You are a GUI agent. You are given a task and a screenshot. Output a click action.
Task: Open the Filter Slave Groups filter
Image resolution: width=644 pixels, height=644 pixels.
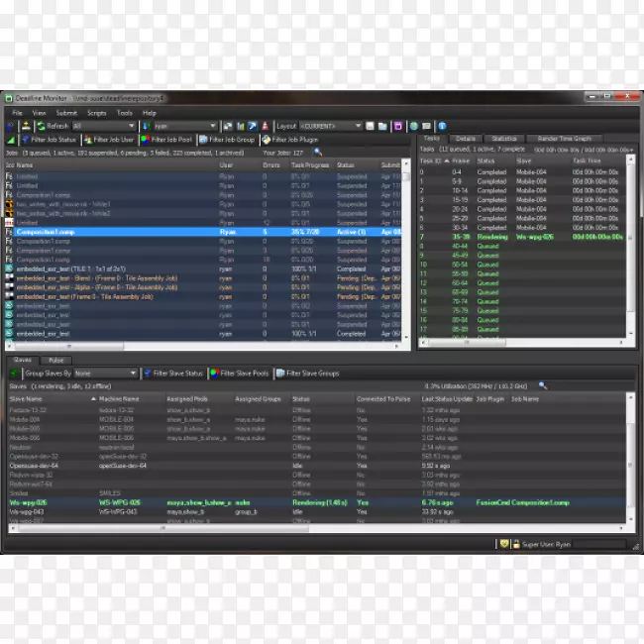coord(307,374)
